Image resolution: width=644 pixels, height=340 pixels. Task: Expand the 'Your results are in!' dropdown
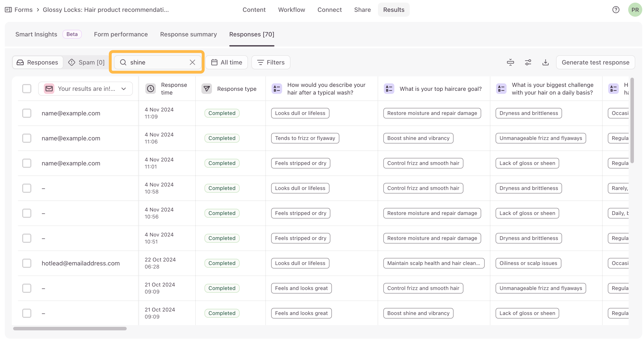pyautogui.click(x=85, y=89)
